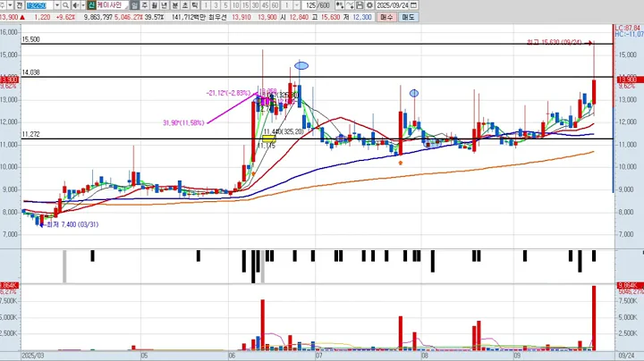Click the 최우선 quote label

[217, 17]
